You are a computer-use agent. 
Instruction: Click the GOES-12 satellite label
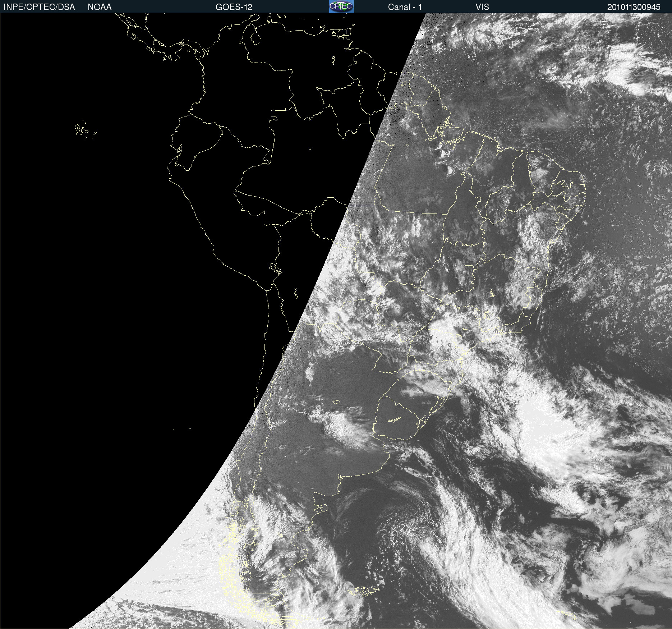click(234, 7)
